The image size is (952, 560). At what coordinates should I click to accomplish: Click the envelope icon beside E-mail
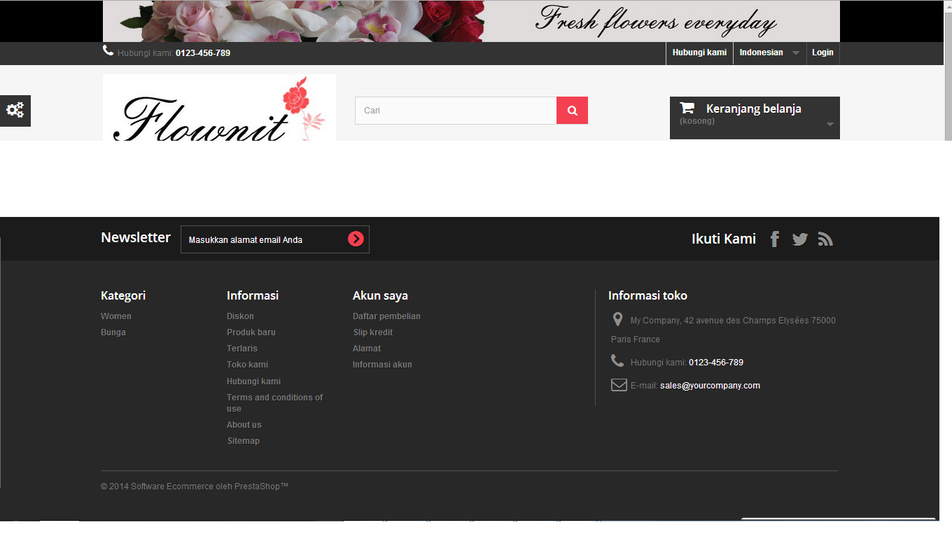(619, 385)
